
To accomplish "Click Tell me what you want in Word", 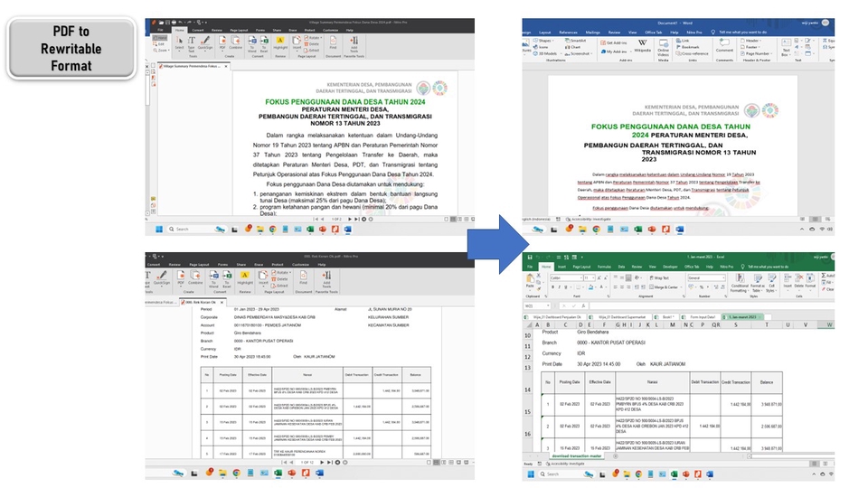I will tap(742, 33).
